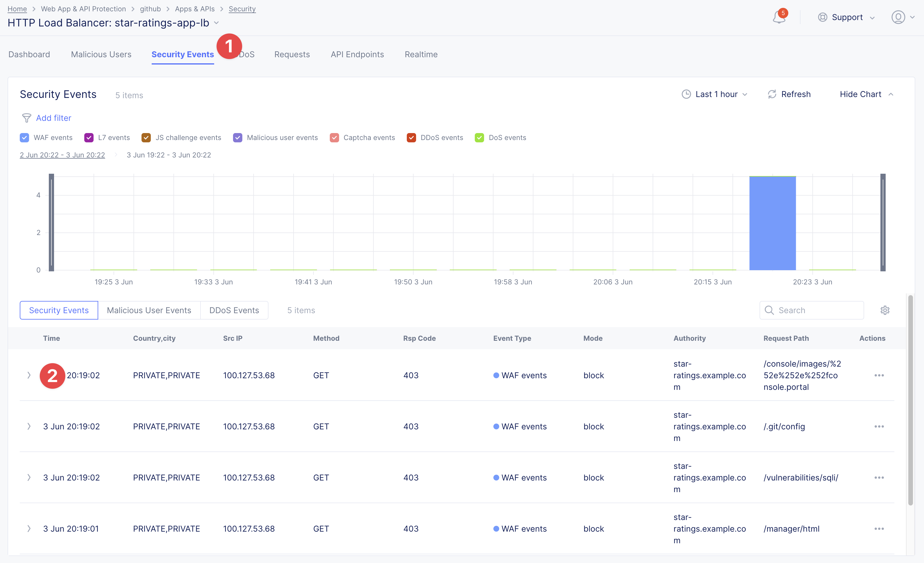The width and height of the screenshot is (924, 563).
Task: Expand the /vulnerabilities/sqli/ event row
Action: 29,478
